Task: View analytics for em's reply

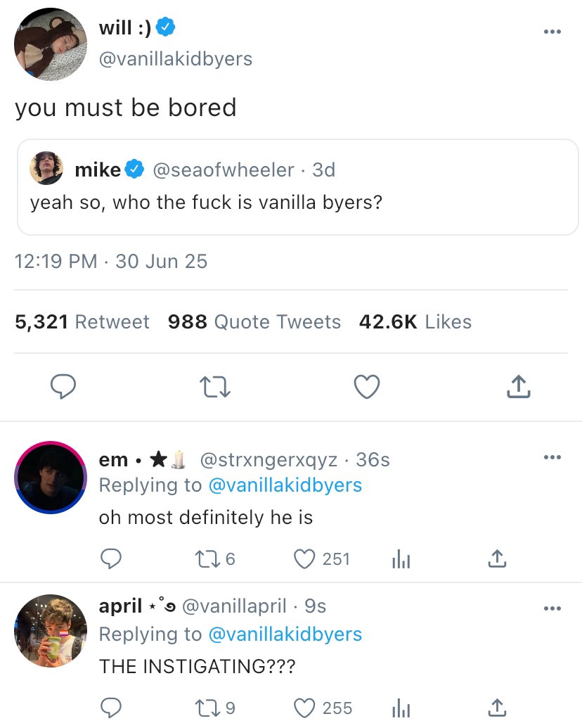Action: pos(400,559)
